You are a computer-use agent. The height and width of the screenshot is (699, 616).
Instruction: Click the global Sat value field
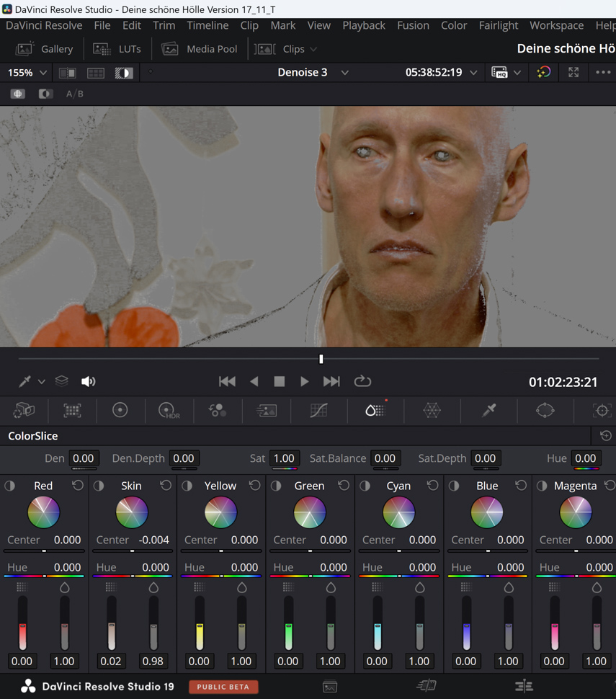[x=284, y=458]
